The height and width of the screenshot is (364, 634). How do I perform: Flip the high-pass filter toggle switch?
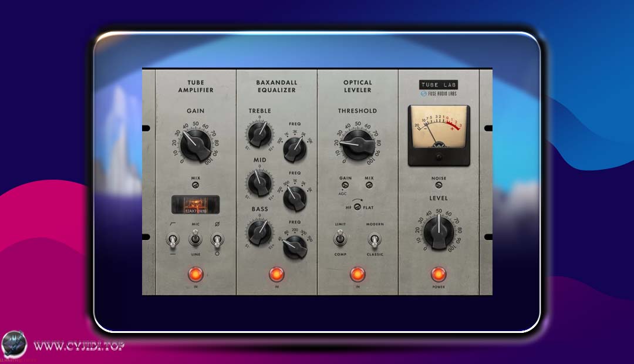click(173, 240)
